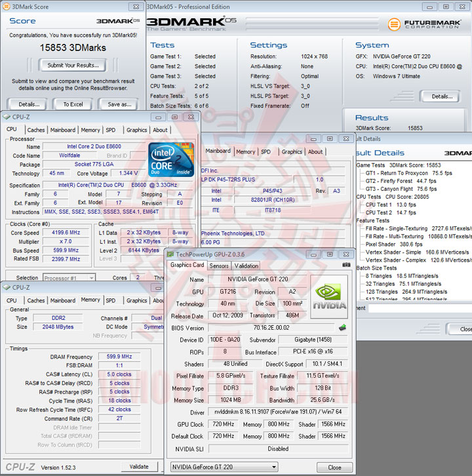The height and width of the screenshot is (476, 472).
Task: Click the Intel Core 2 Duo logo
Action: pos(171,160)
